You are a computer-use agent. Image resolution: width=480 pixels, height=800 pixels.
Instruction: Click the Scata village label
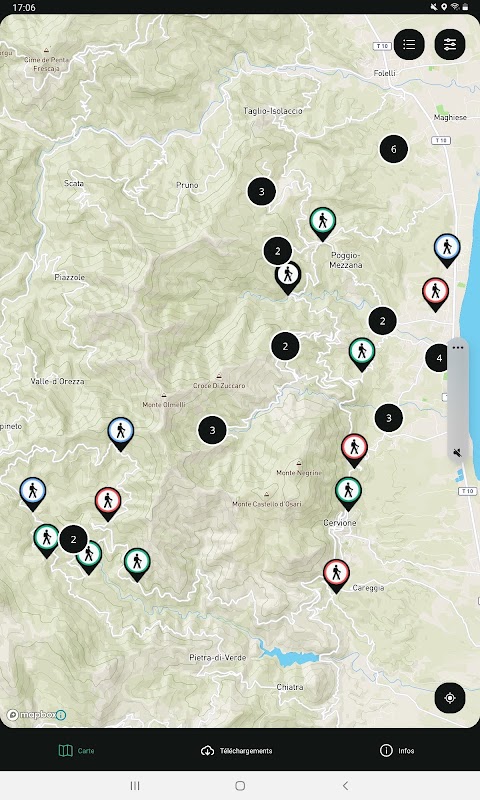74,183
